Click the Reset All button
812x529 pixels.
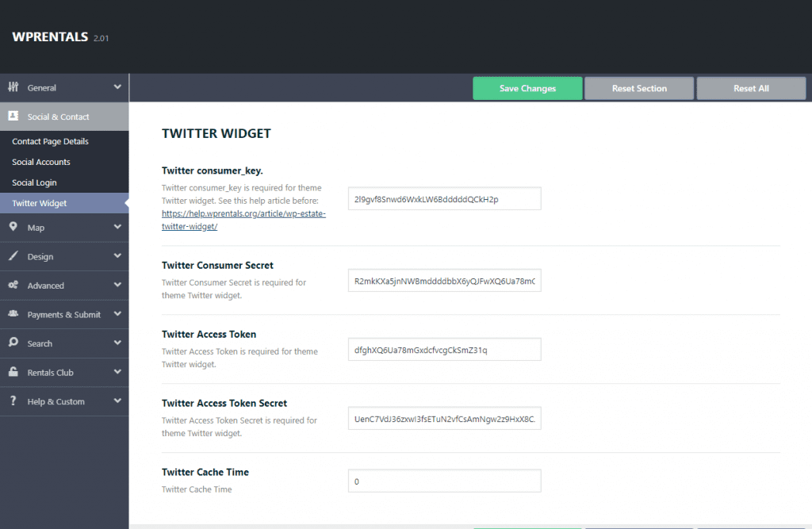751,88
